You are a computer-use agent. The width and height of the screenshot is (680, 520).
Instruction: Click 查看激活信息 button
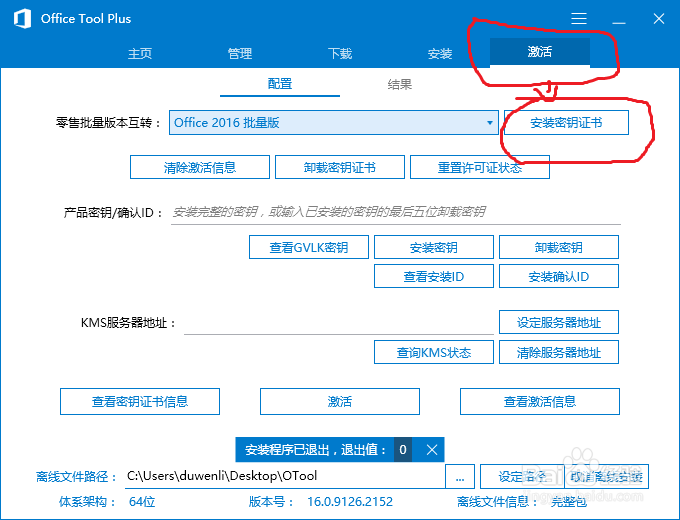(x=539, y=402)
